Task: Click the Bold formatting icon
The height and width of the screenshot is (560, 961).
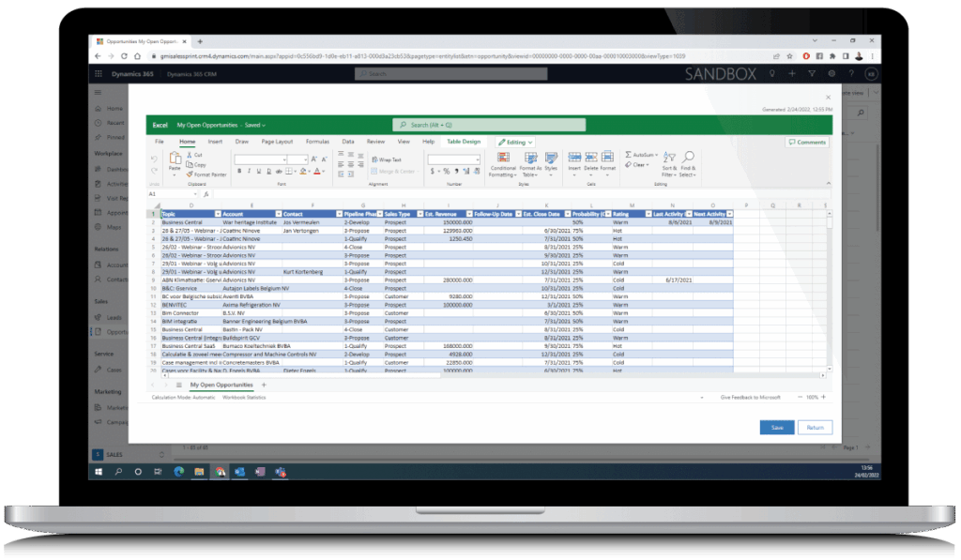Action: coord(239,171)
